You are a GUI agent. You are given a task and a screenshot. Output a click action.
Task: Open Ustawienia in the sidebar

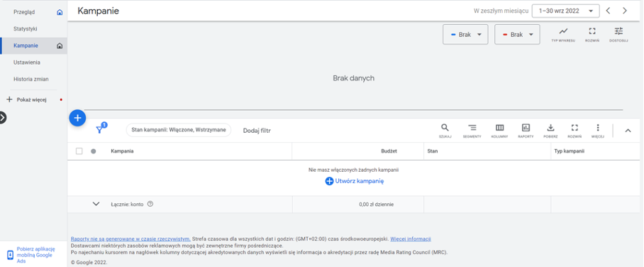tap(27, 62)
